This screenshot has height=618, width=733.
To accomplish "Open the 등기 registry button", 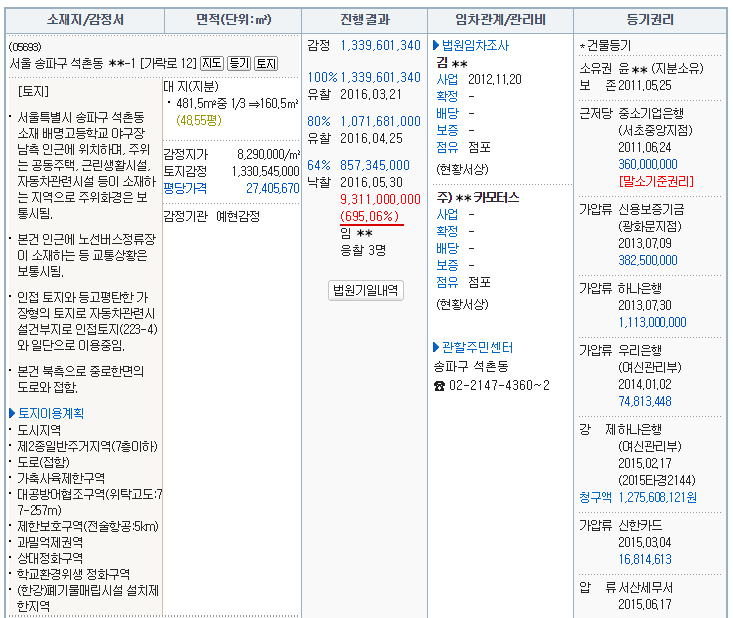I will click(x=239, y=63).
